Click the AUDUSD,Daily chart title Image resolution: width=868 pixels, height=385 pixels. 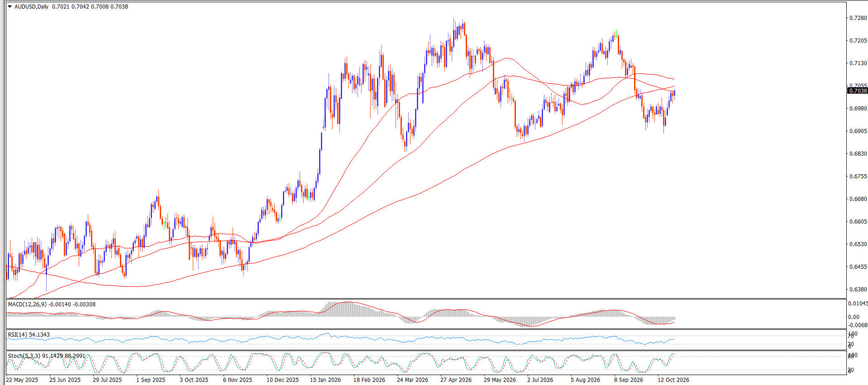click(x=31, y=7)
